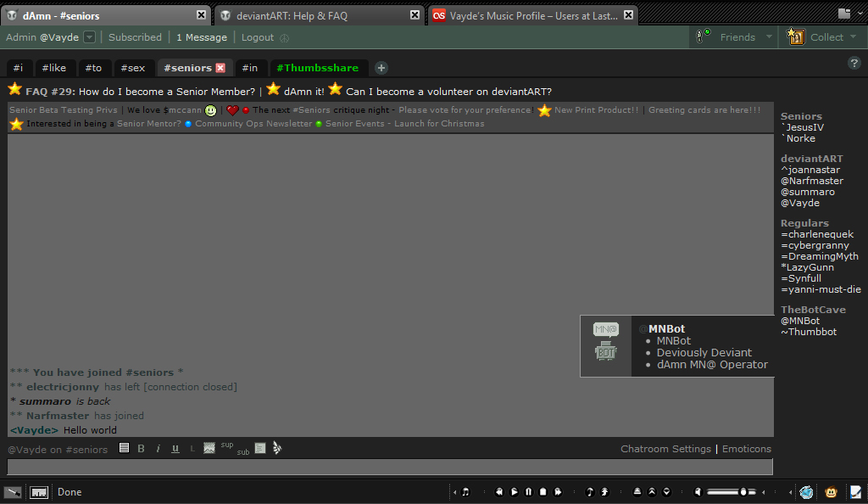Switch to the #Thumbsshare channel tab
This screenshot has width=868, height=504.
(317, 68)
